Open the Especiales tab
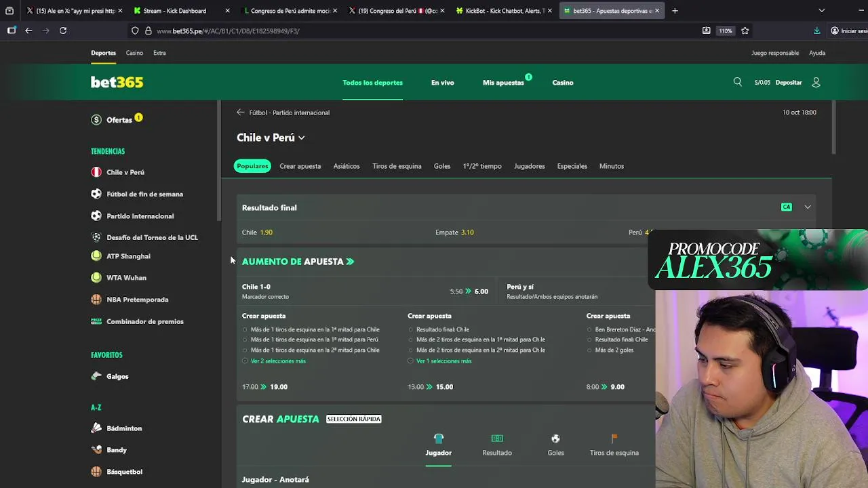Screen dimensions: 868x488 click(x=572, y=166)
